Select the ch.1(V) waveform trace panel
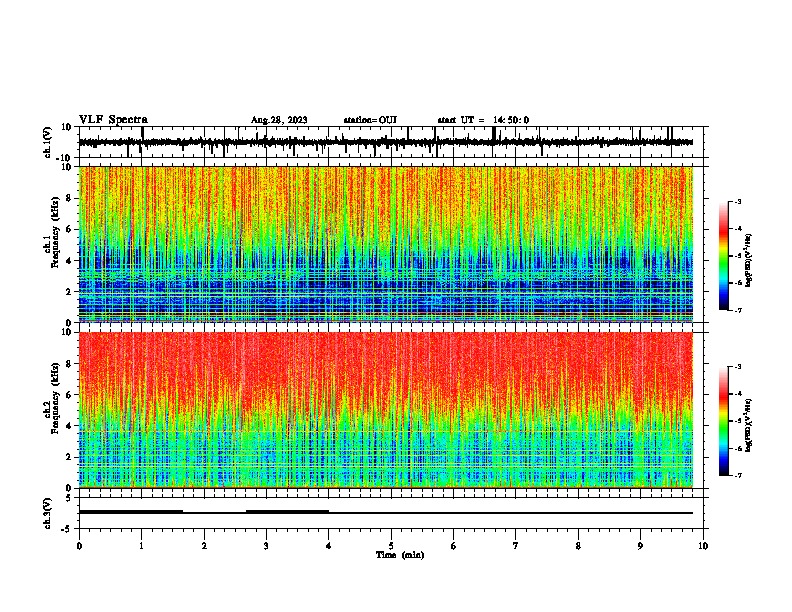Viewport: 792px width, 612px height. pyautogui.click(x=391, y=142)
